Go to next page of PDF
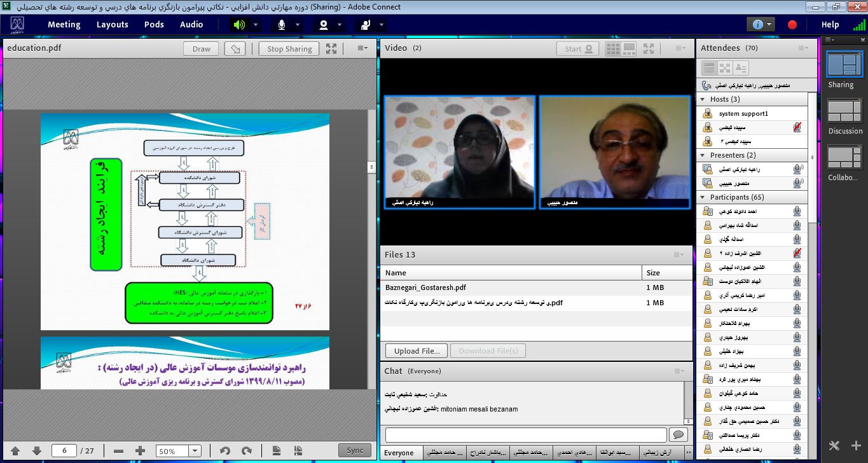The width and height of the screenshot is (868, 463). coord(36,451)
